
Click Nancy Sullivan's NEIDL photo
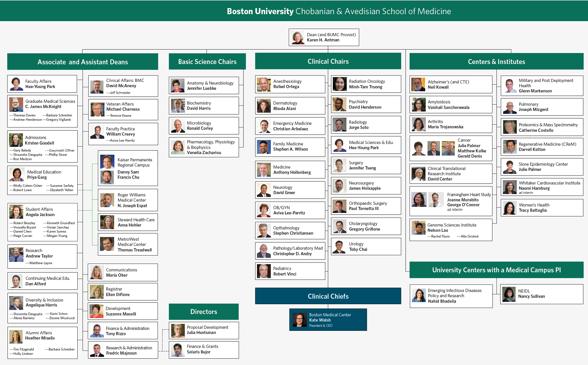tap(509, 294)
